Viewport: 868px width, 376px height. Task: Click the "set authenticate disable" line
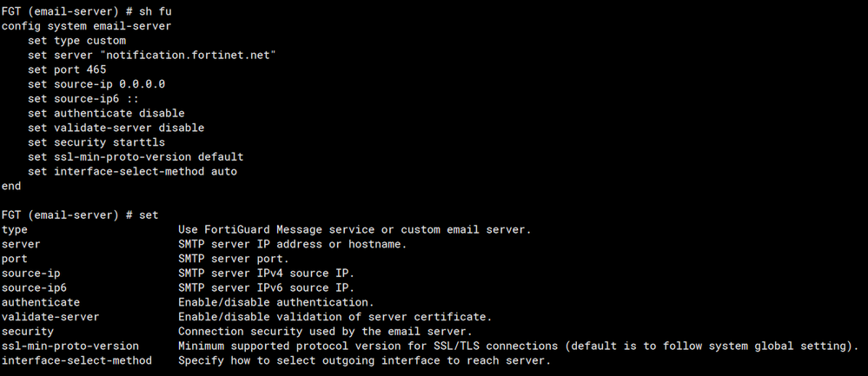(106, 113)
